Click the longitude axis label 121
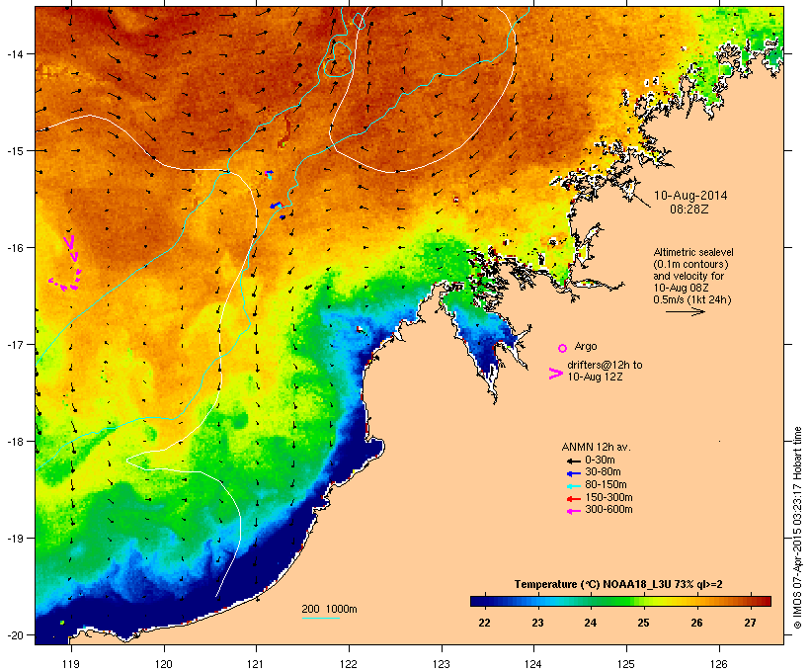810x672 pixels. pyautogui.click(x=256, y=664)
